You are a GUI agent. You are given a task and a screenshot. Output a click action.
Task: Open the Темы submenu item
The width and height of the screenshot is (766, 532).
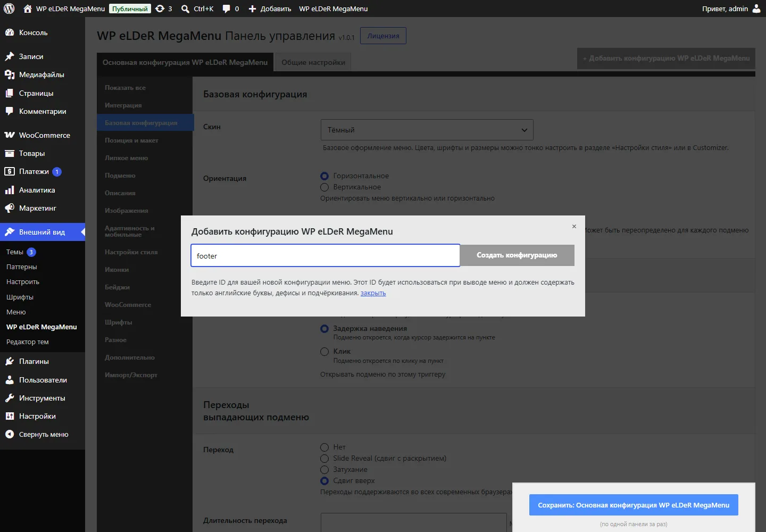tap(15, 252)
